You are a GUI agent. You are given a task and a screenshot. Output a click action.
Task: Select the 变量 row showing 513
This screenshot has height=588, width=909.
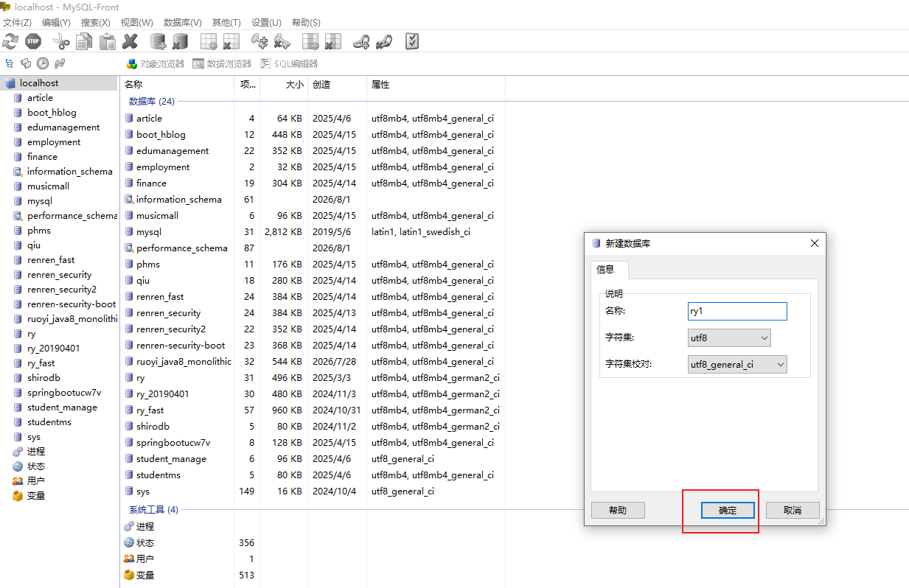tap(312, 575)
